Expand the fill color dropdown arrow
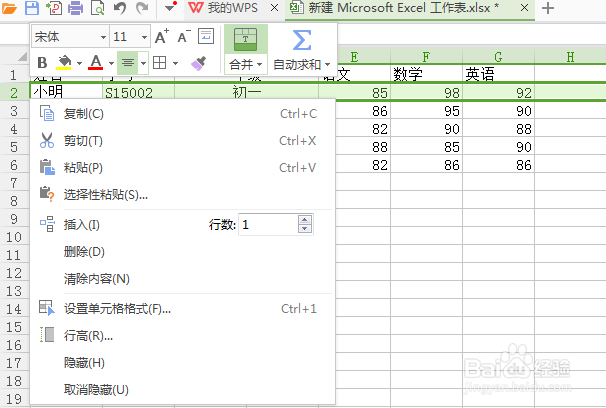 click(x=79, y=63)
